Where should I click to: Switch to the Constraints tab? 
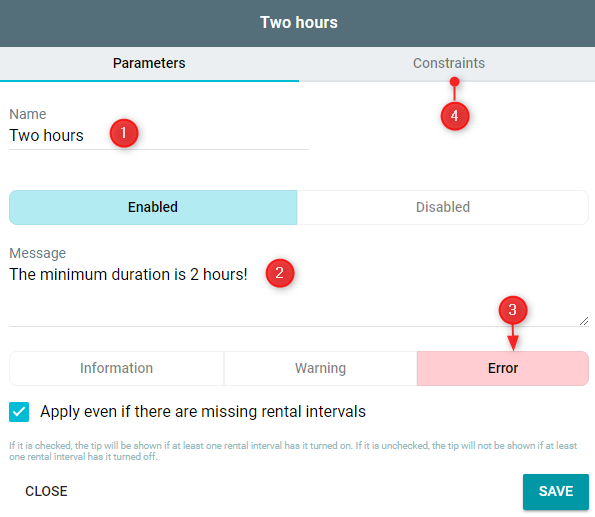pyautogui.click(x=449, y=63)
